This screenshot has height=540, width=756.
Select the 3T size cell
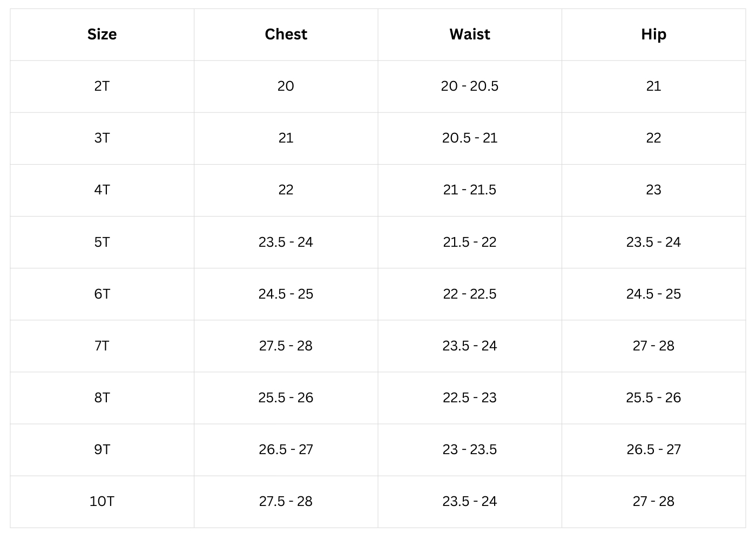point(102,138)
